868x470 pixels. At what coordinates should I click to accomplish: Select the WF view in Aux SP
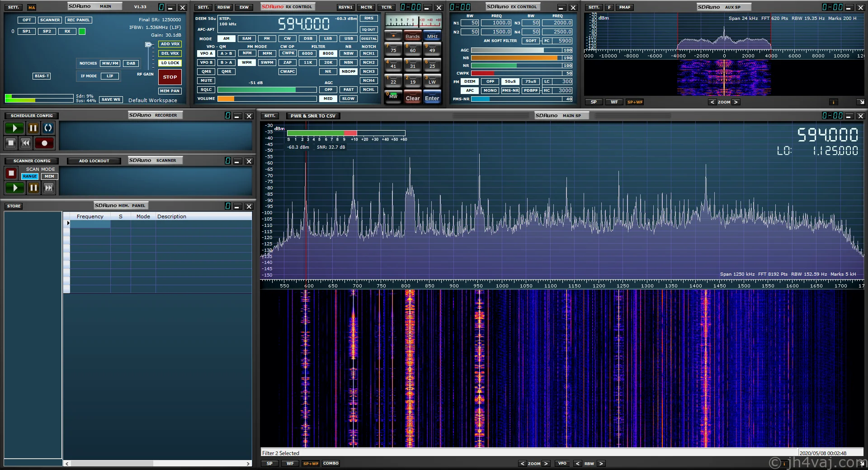point(614,102)
